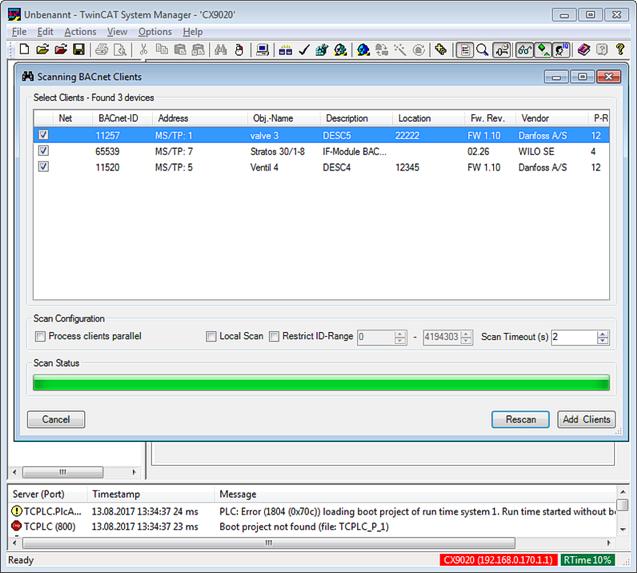Image resolution: width=637 pixels, height=573 pixels.
Task: Click the message log scroll down arrow
Action: pos(622,529)
